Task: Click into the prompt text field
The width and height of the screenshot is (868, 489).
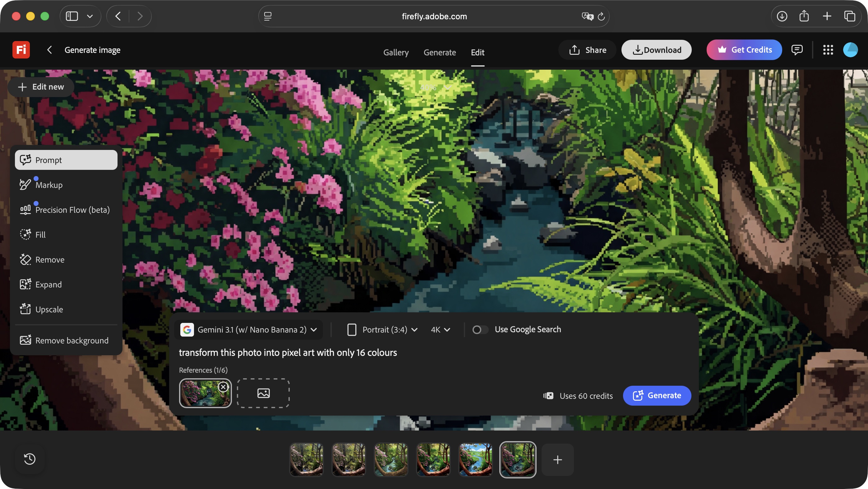Action: (433, 352)
